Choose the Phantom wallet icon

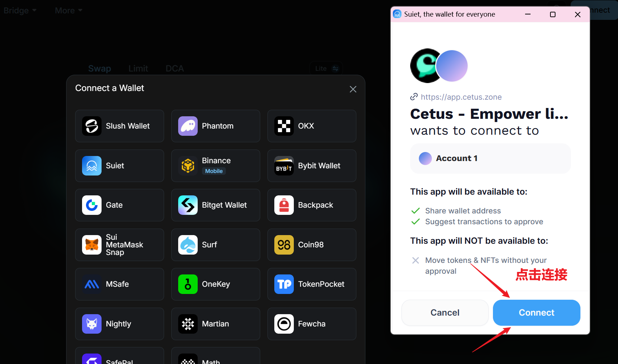coord(188,126)
